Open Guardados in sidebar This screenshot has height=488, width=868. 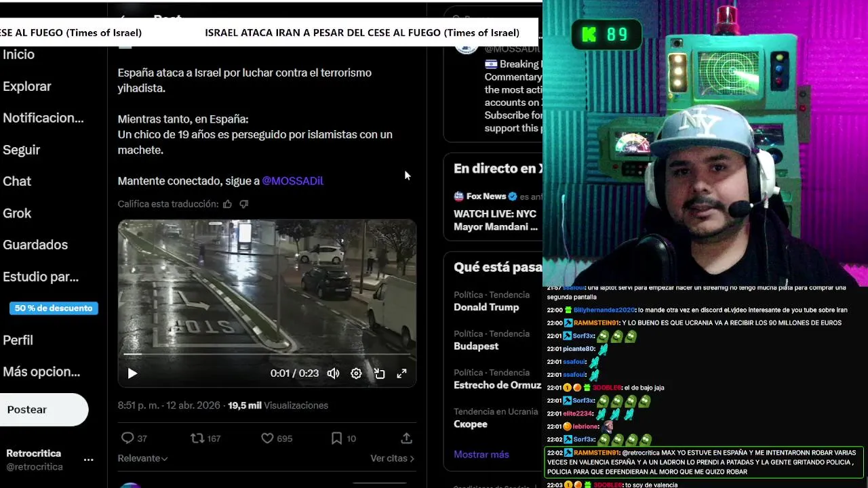pyautogui.click(x=35, y=245)
